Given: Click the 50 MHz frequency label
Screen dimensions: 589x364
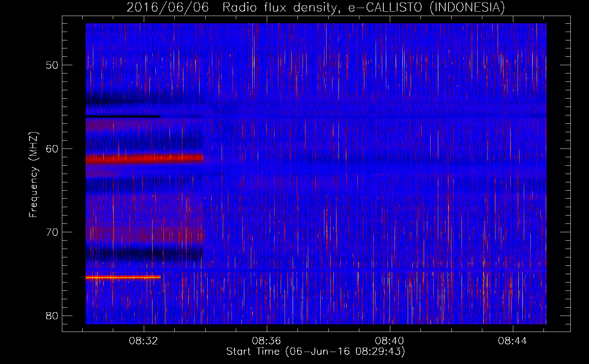Looking at the screenshot, I should (52, 65).
